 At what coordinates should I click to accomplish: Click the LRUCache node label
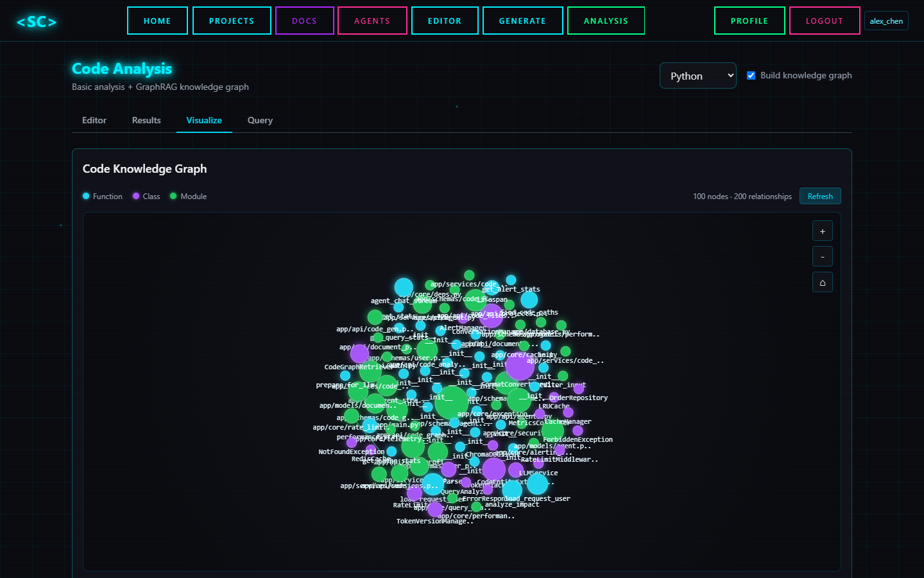tap(554, 406)
